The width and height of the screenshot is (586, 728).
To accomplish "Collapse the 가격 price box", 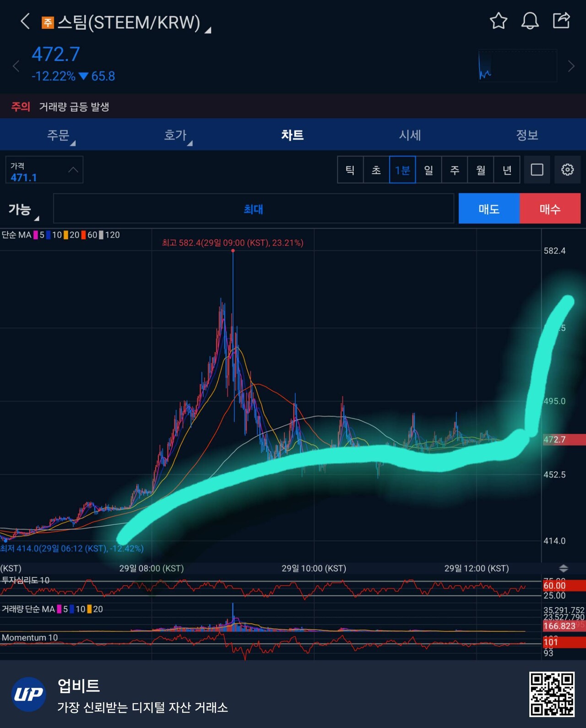I will (73, 170).
